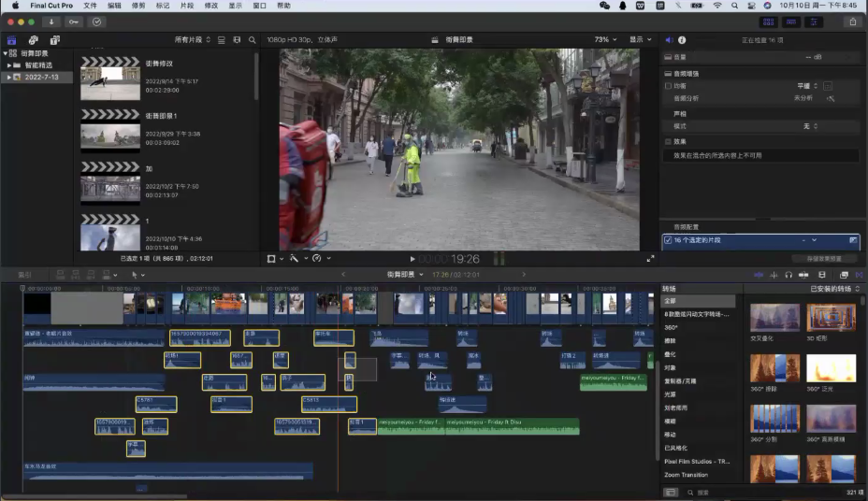Search clips in the browser

pos(253,40)
